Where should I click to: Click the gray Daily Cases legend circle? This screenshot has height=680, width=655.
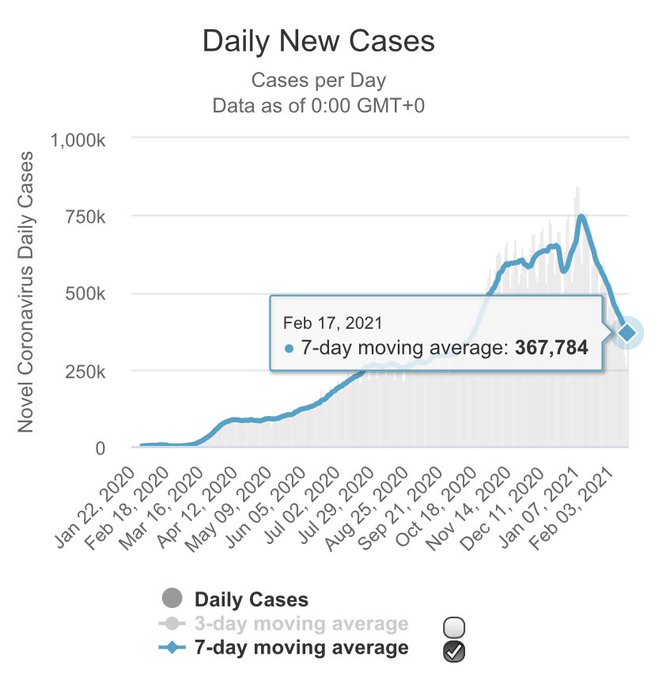point(172,598)
